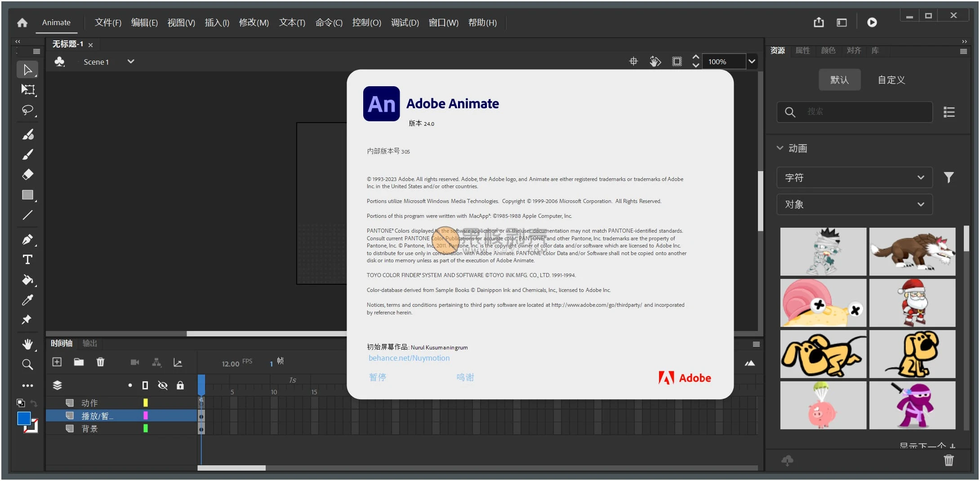Screen dimensions: 980x481
Task: Select the Rectangle tool
Action: (x=27, y=195)
